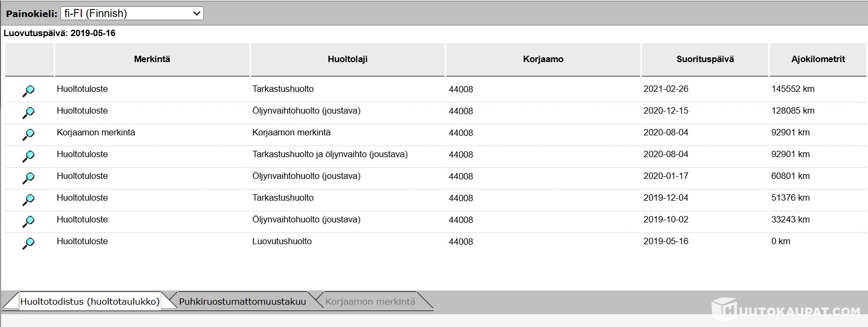Click the Merkintä column header
This screenshot has height=327, width=868.
152,59
